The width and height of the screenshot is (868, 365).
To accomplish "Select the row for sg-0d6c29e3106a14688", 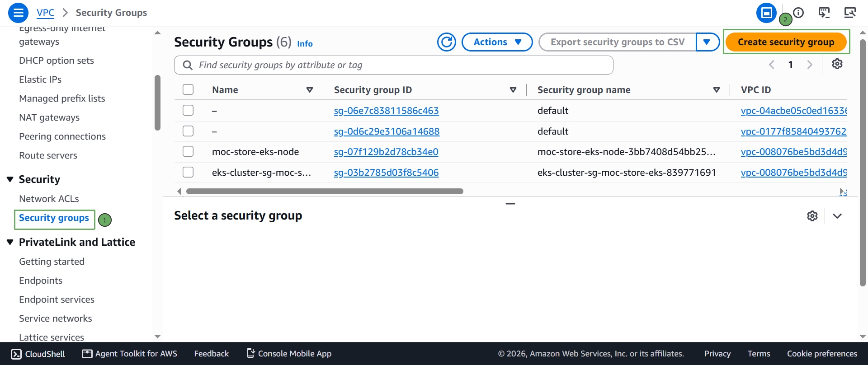I will tap(188, 131).
